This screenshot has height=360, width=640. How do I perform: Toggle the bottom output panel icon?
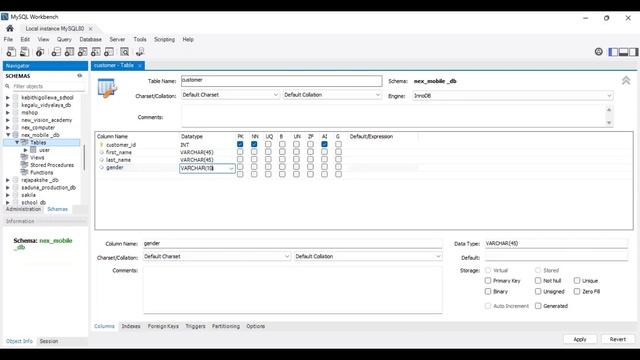[x=623, y=52]
